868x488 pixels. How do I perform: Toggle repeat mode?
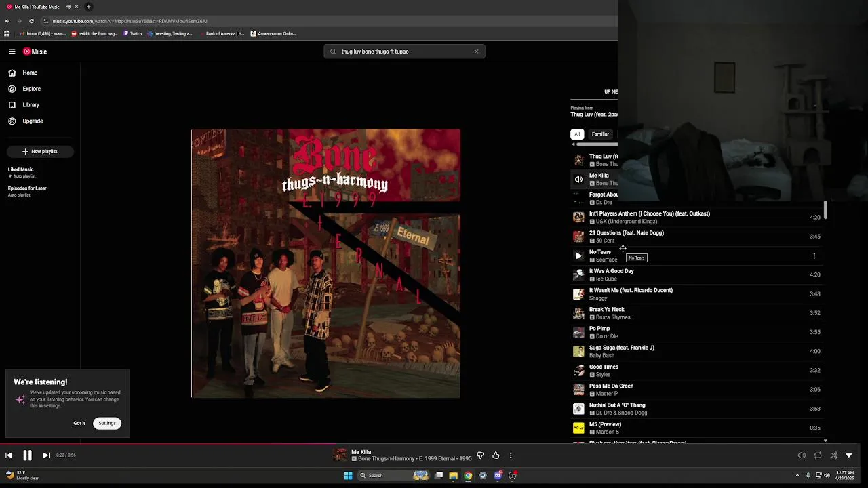818,455
